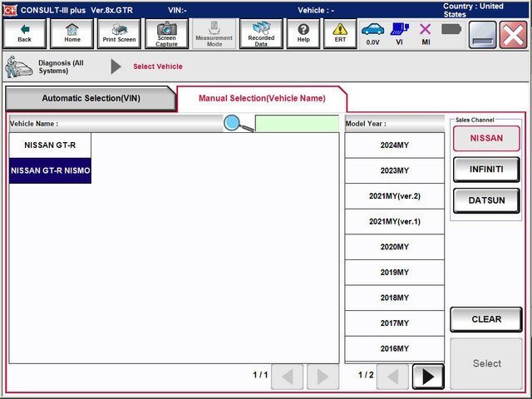Switch to Automatic Selection(VIN) tab
This screenshot has height=399, width=532.
point(91,98)
